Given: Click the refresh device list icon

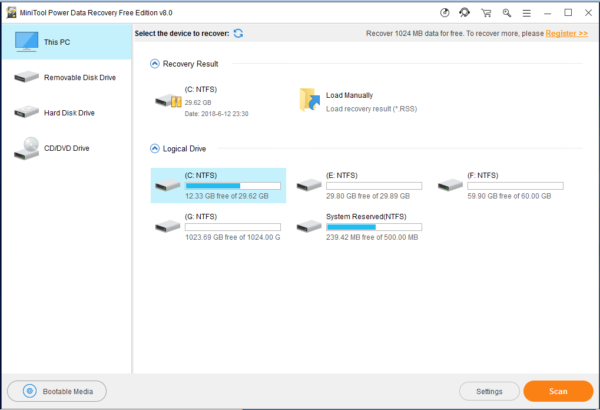Looking at the screenshot, I should (x=238, y=33).
